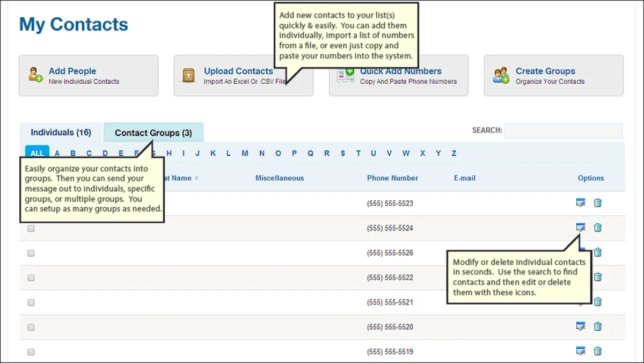
Task: Click the contact Search field
Action: click(563, 131)
